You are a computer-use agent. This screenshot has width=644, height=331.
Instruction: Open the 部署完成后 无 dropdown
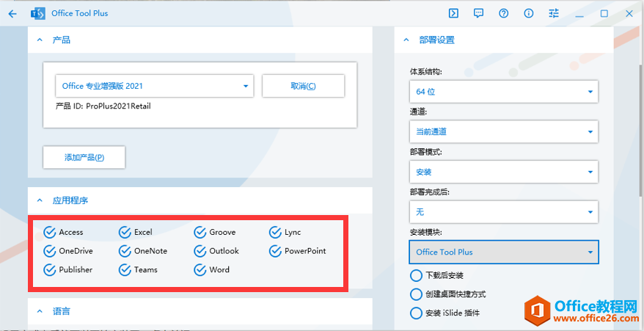point(504,212)
